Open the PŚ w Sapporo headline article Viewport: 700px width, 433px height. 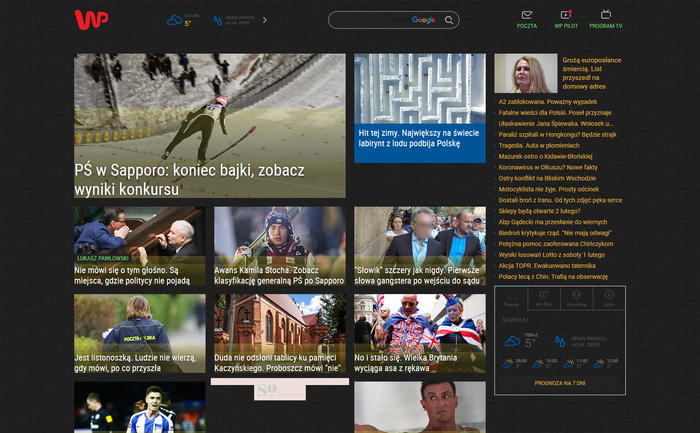click(189, 179)
